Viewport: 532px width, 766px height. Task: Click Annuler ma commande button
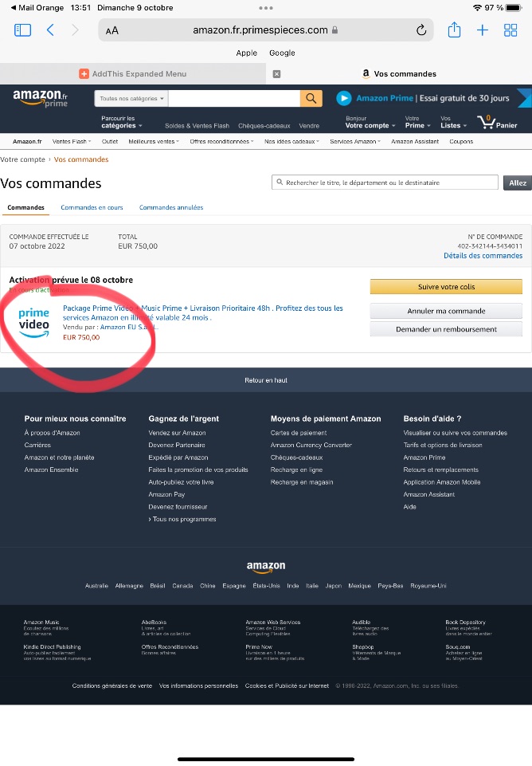pos(446,311)
